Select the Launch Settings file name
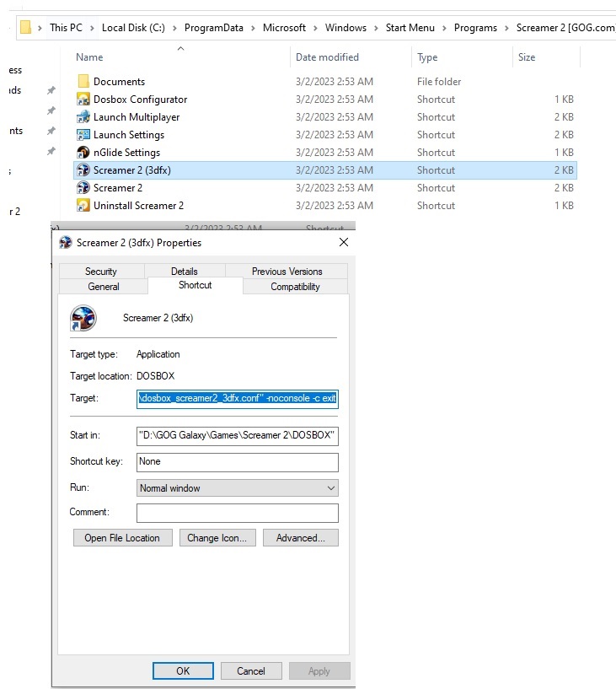 (129, 135)
